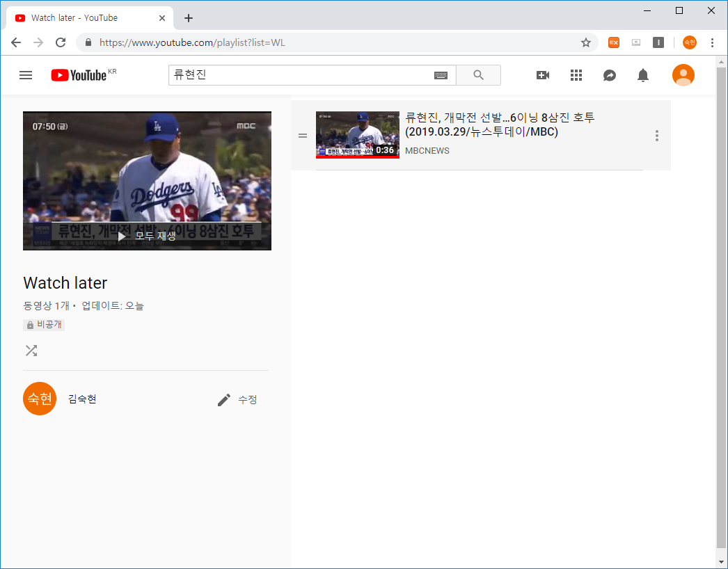Viewport: 728px width, 569px height.
Task: Bookmark this page with the star
Action: coord(586,42)
